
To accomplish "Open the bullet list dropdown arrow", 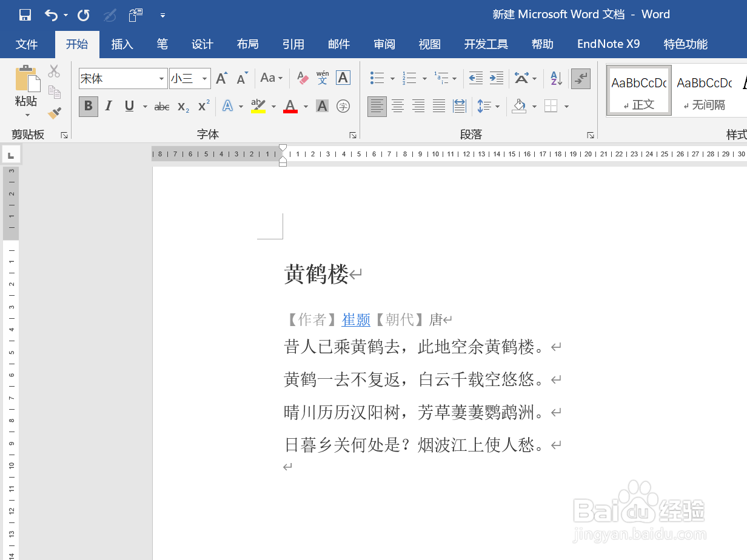I will [392, 78].
